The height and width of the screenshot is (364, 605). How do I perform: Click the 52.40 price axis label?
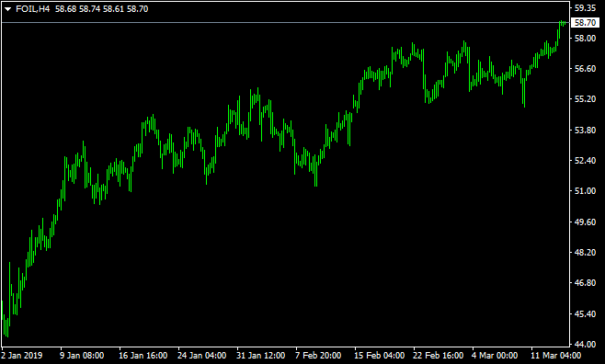585,161
